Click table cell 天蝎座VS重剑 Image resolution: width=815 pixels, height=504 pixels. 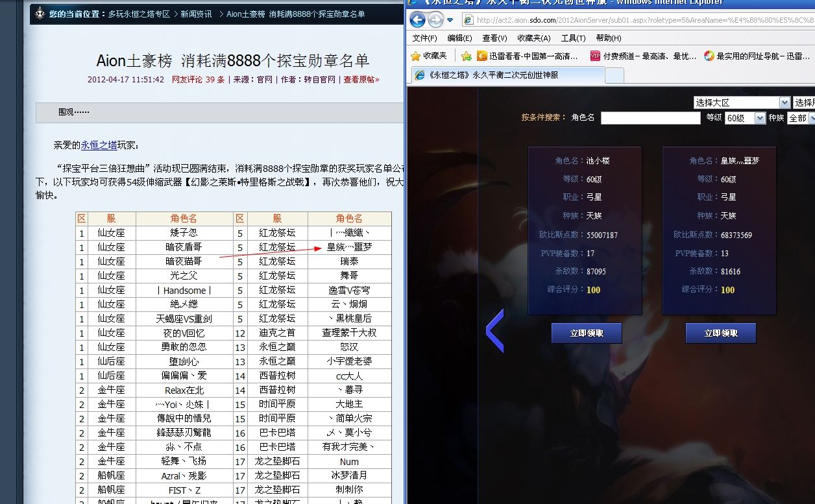coord(184,318)
